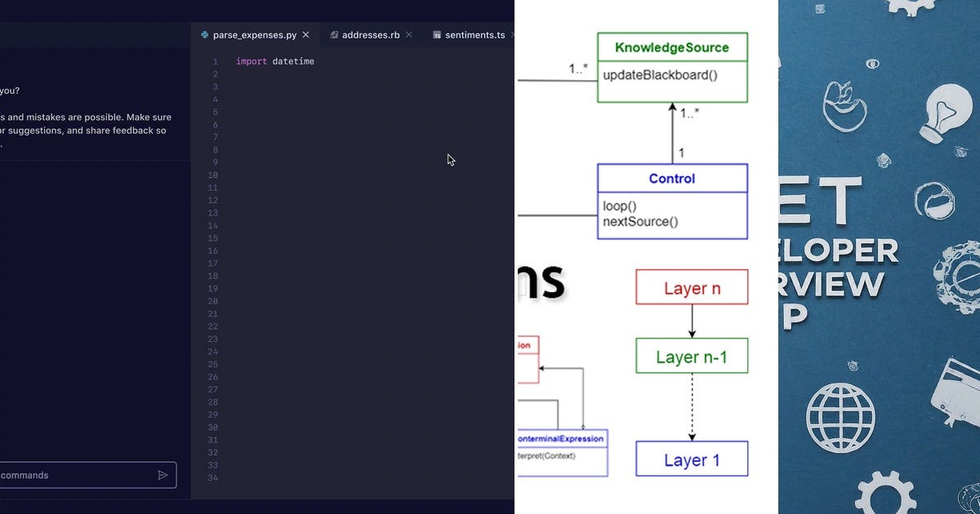The height and width of the screenshot is (514, 980).
Task: Click the eye icon on the blue background
Action: pyautogui.click(x=872, y=63)
